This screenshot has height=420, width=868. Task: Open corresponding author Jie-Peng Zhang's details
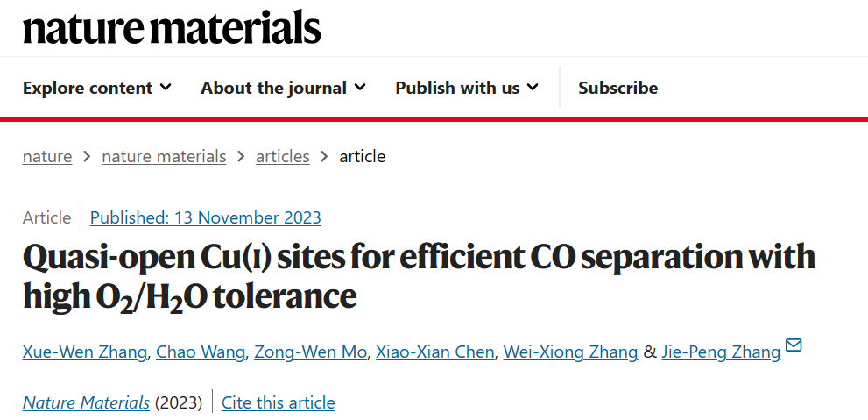721,352
